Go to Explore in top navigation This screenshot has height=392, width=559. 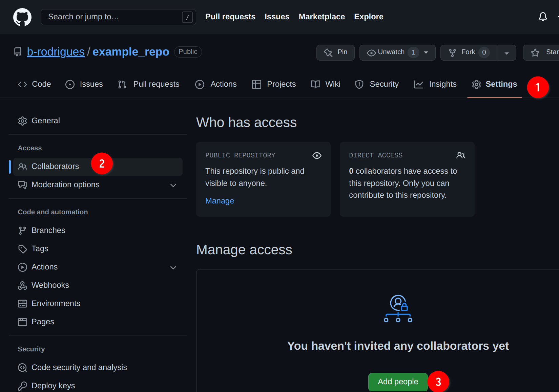369,17
